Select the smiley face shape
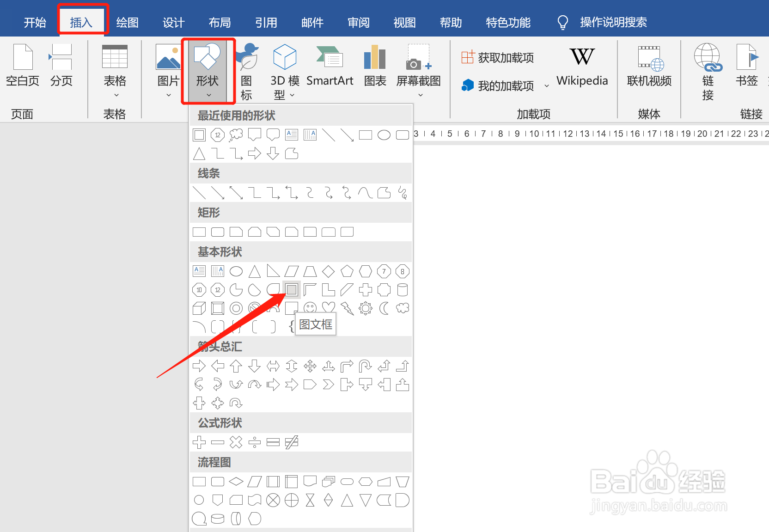Image resolution: width=769 pixels, height=532 pixels. pyautogui.click(x=310, y=308)
